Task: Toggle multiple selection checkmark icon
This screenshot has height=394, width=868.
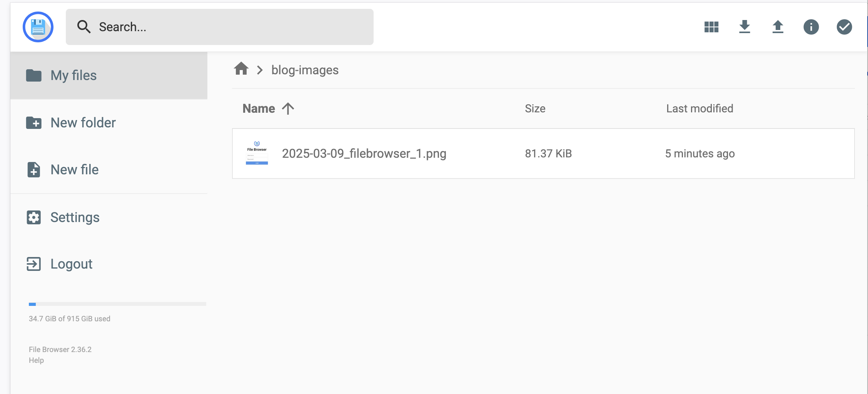Action: [844, 27]
